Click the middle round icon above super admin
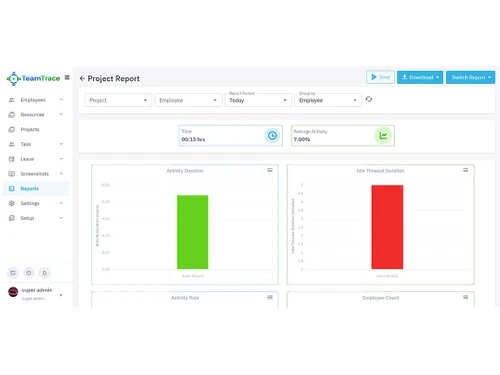 29,273
